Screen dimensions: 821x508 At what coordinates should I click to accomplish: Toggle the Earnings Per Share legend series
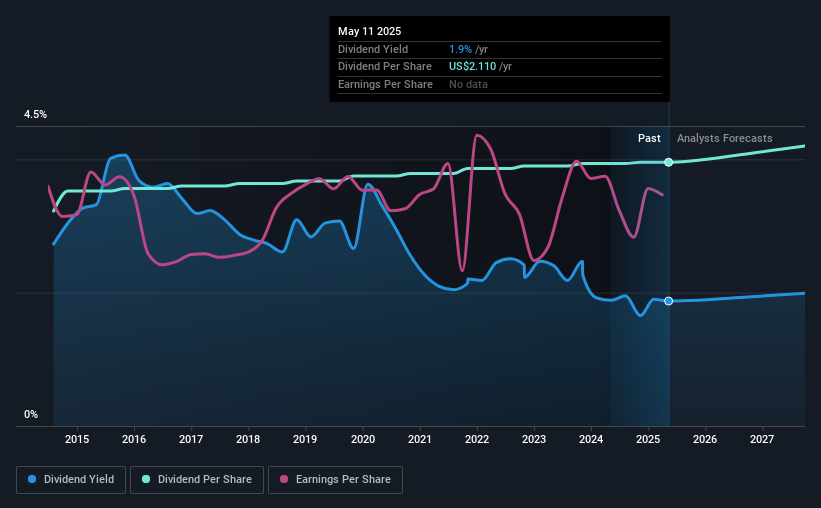[x=335, y=480]
